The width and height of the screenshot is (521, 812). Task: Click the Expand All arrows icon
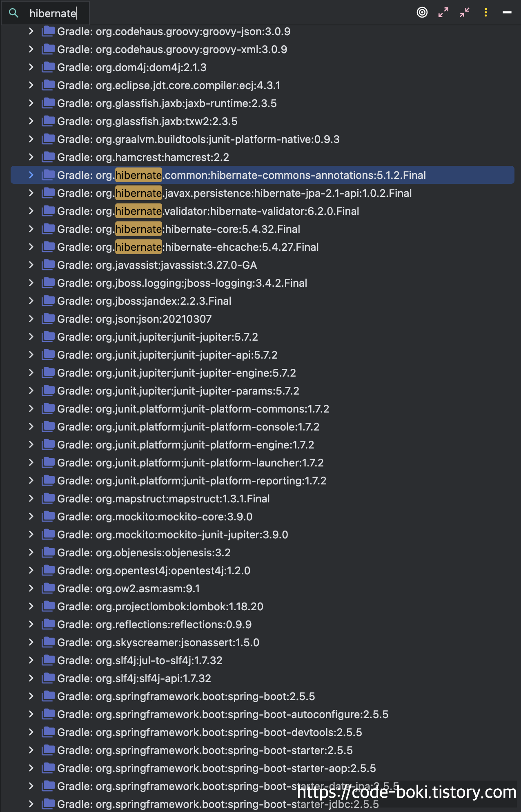point(443,12)
